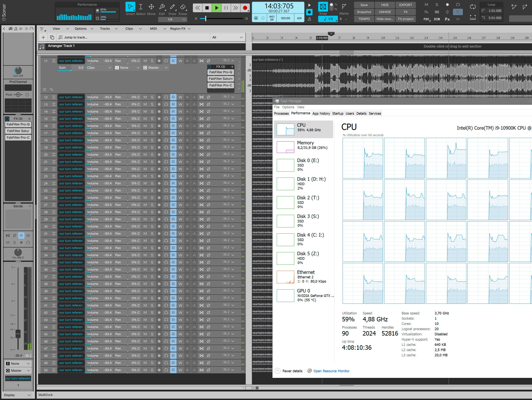Add a new track with the plus icon
Screen dimensions: 532x400
[x=43, y=37]
